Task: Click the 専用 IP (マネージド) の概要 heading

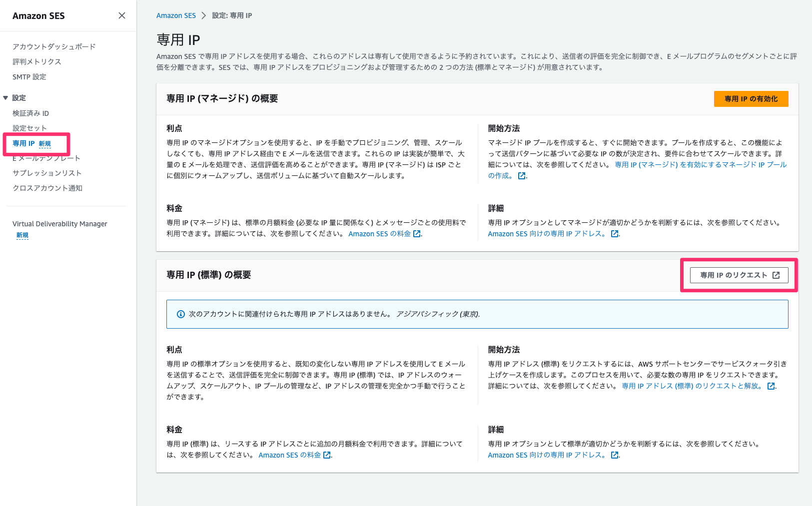Action: (x=222, y=99)
